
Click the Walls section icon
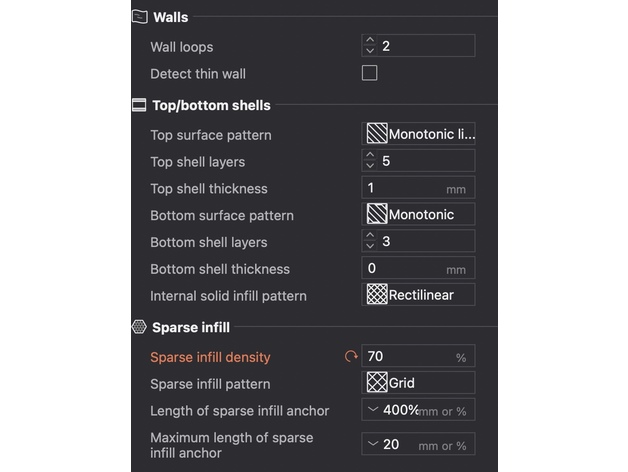click(139, 17)
